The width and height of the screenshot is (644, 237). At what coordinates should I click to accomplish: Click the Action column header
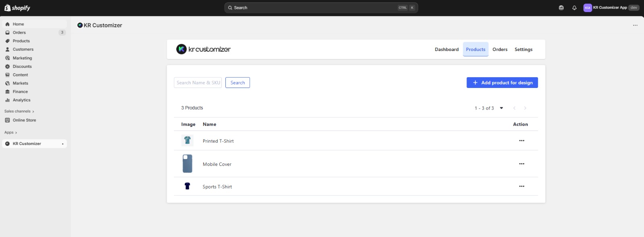520,125
